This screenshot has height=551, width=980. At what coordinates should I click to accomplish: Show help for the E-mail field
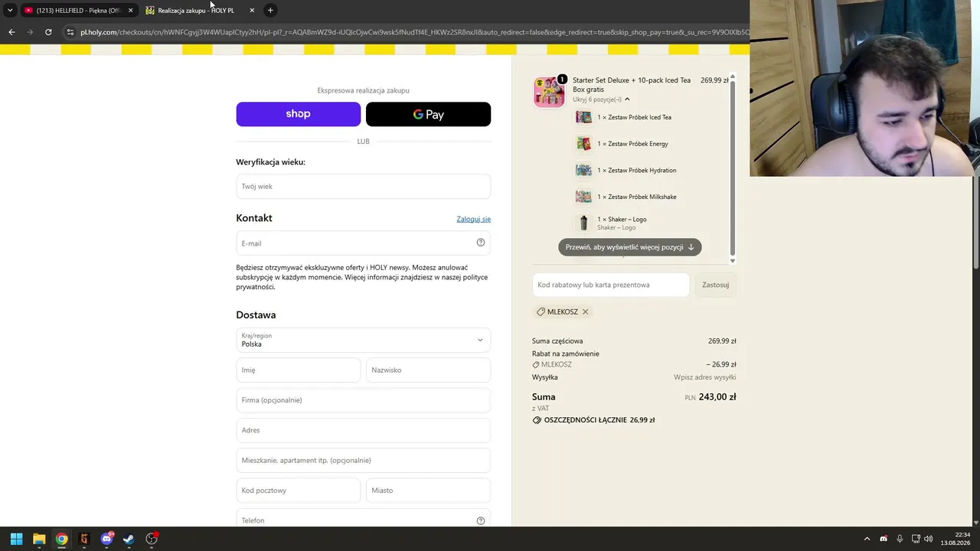(x=481, y=243)
